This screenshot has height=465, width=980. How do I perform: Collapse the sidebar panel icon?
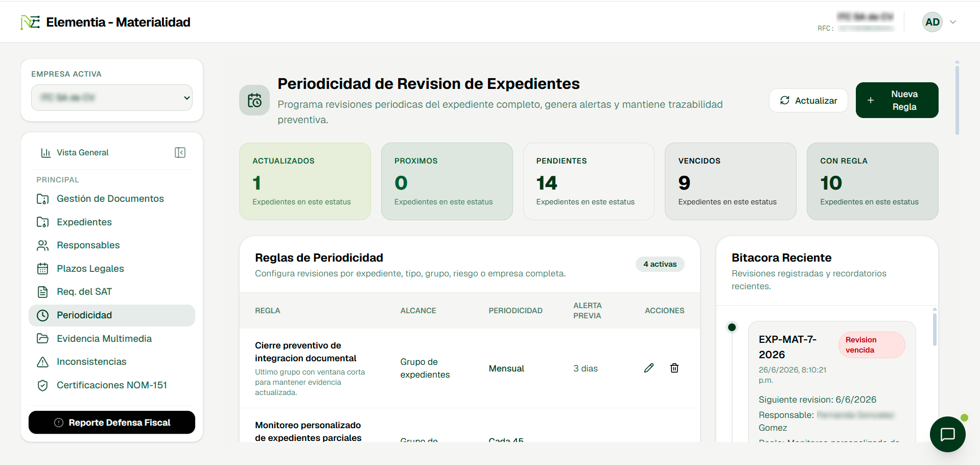tap(180, 153)
